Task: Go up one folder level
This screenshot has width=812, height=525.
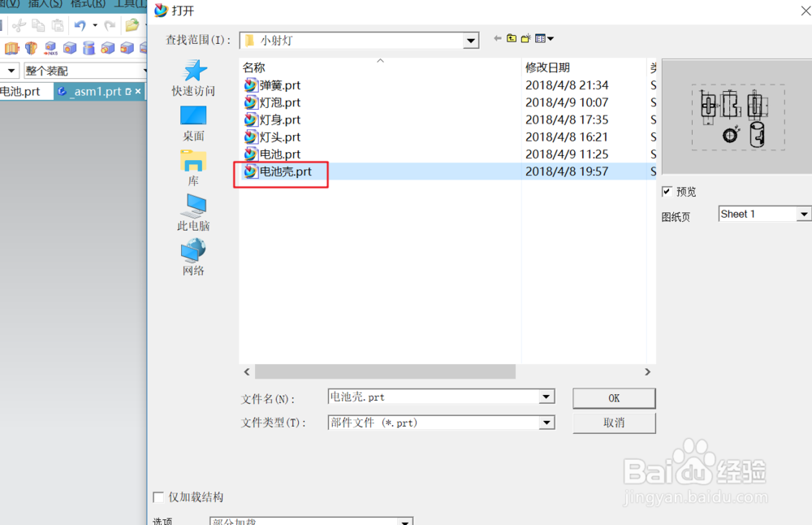Action: coord(512,38)
